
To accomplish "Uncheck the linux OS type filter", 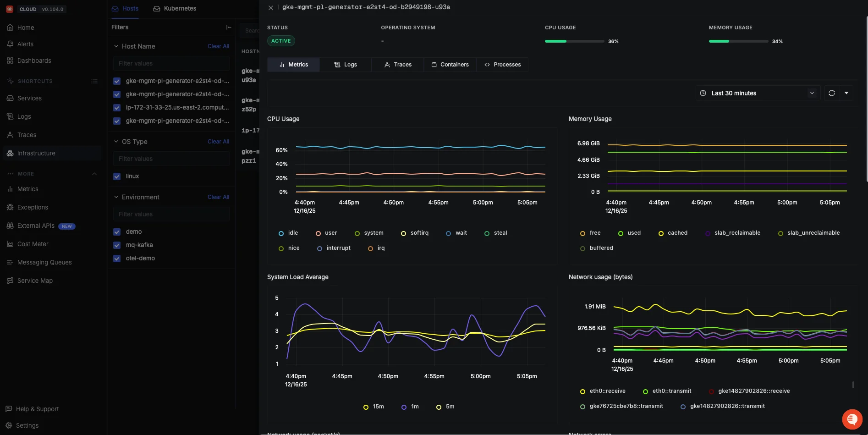I will pos(117,176).
